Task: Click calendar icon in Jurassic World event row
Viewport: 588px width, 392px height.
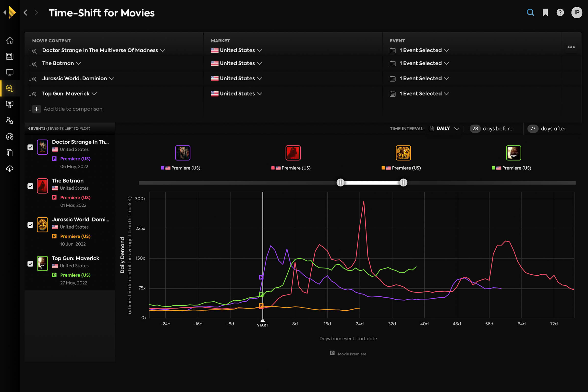Action: tap(392, 79)
